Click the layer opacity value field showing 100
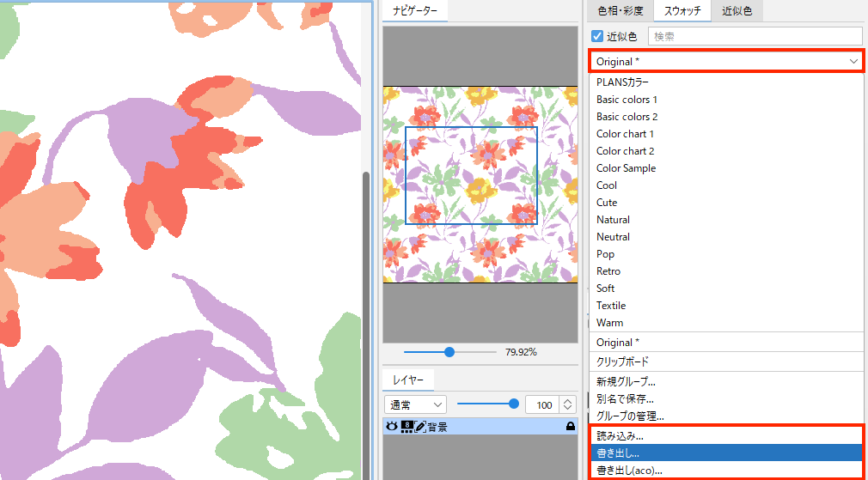The image size is (868, 480). pyautogui.click(x=544, y=404)
